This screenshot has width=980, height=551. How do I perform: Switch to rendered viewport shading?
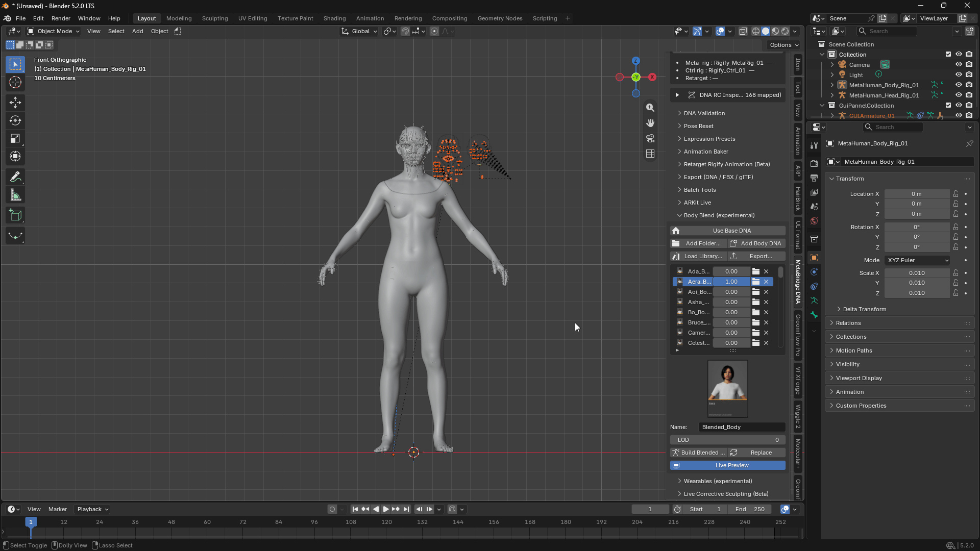coord(785,31)
